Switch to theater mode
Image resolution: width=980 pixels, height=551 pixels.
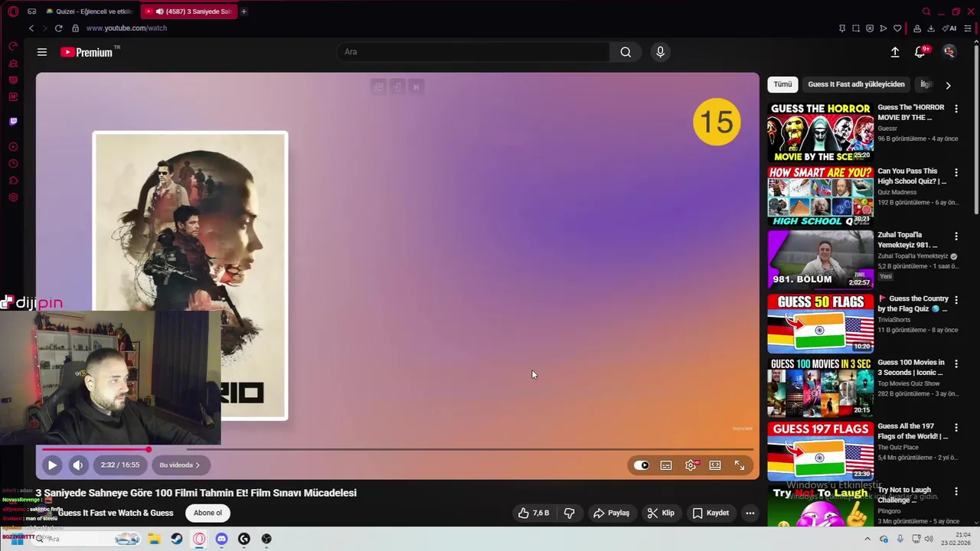tap(715, 465)
